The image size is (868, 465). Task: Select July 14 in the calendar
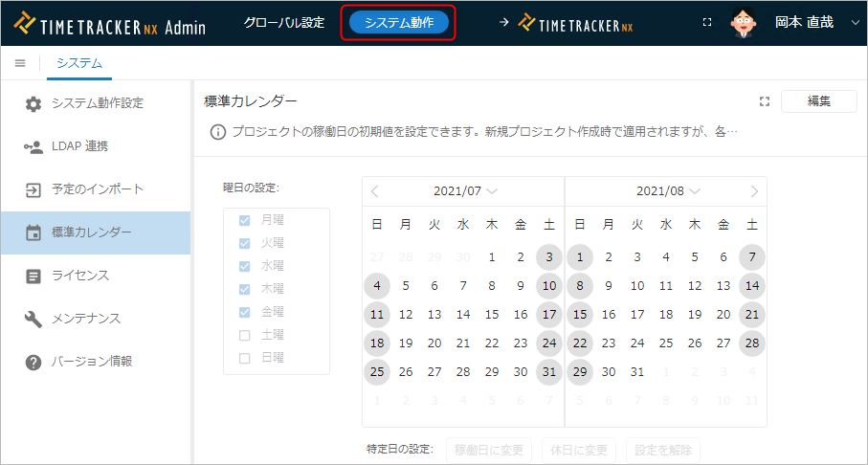(x=463, y=314)
